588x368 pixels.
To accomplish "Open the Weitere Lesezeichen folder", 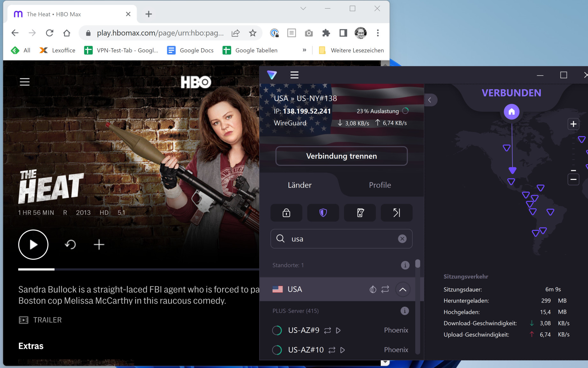I will coord(351,50).
